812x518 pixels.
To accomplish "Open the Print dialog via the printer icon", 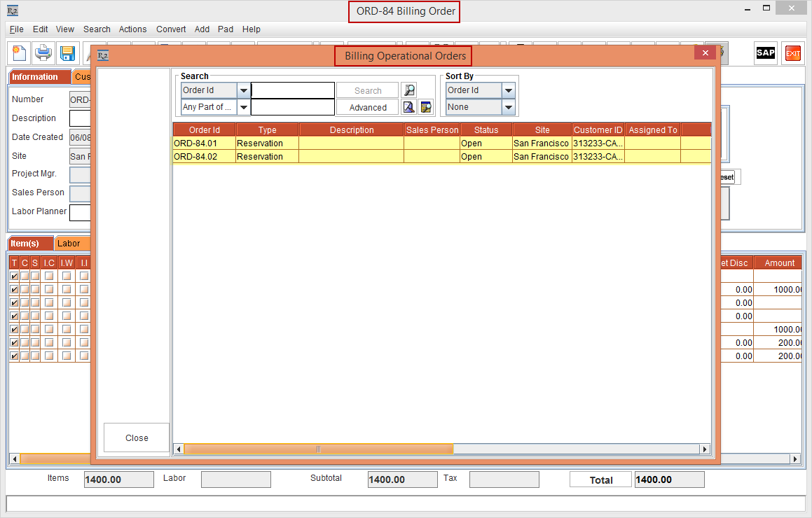I will [43, 52].
